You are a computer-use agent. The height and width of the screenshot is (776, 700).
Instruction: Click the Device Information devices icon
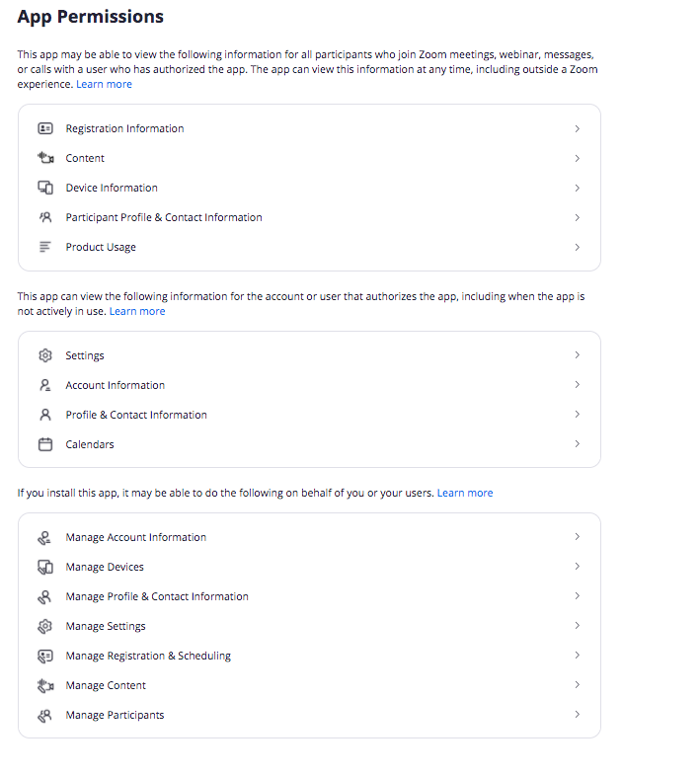coord(45,188)
